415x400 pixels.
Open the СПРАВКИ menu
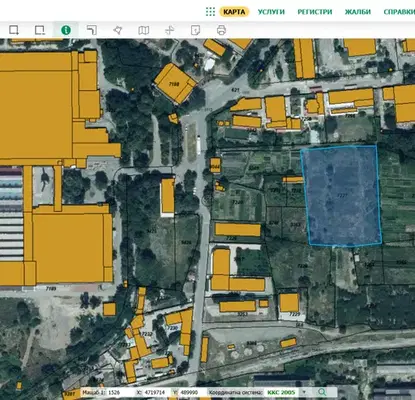[399, 12]
